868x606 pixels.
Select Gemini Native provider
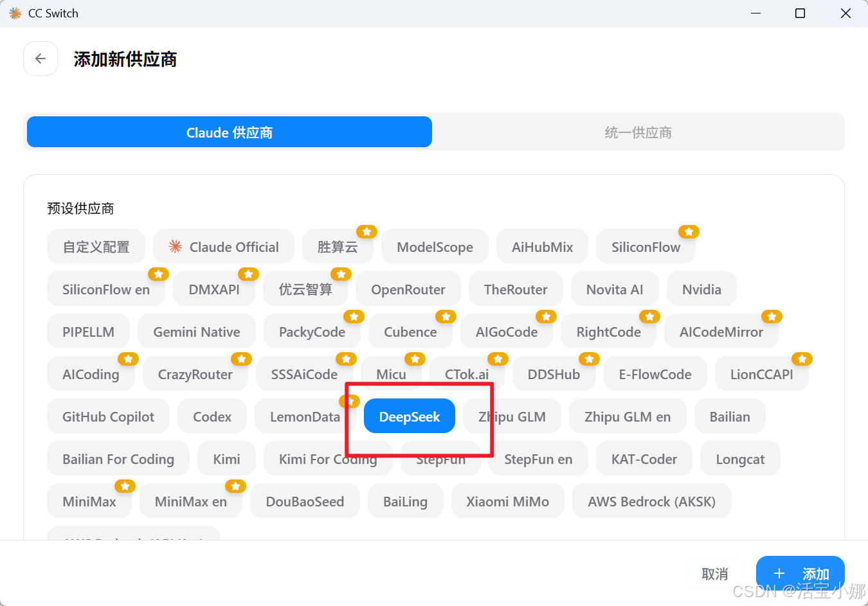pos(197,332)
